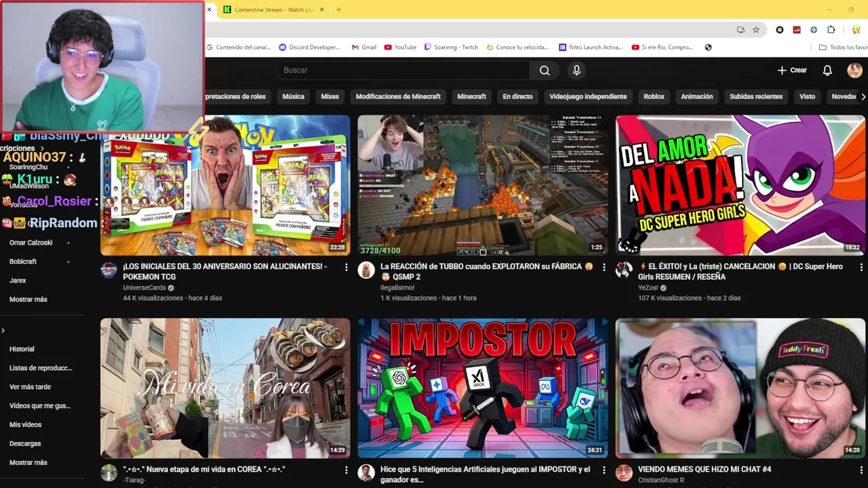Viewport: 868px width, 488px height.
Task: Open Todos los favoritos folder
Action: click(x=843, y=47)
